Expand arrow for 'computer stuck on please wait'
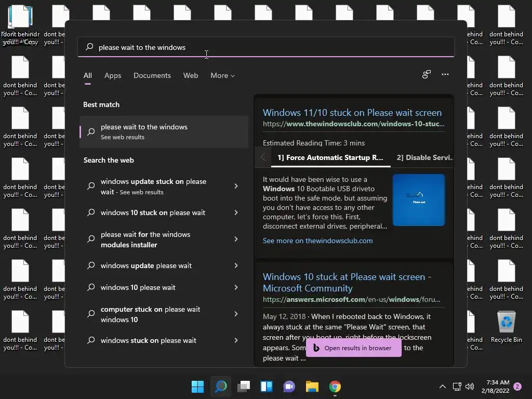Image resolution: width=532 pixels, height=399 pixels. pyautogui.click(x=236, y=314)
